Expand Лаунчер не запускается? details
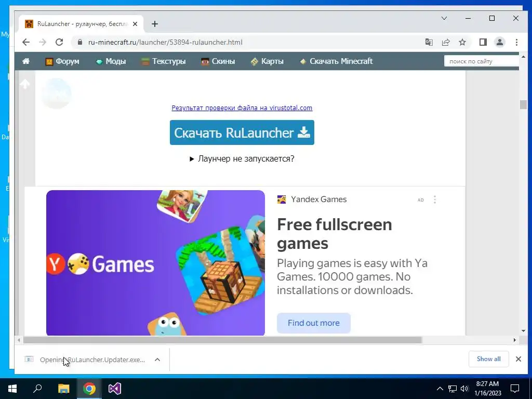Viewport: 532px width, 399px height. click(242, 158)
